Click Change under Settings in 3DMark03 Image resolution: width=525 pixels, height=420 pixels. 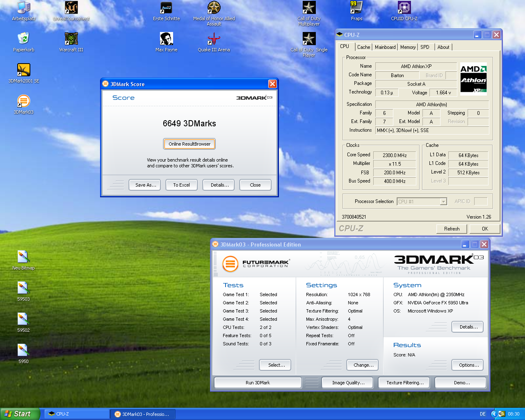362,365
